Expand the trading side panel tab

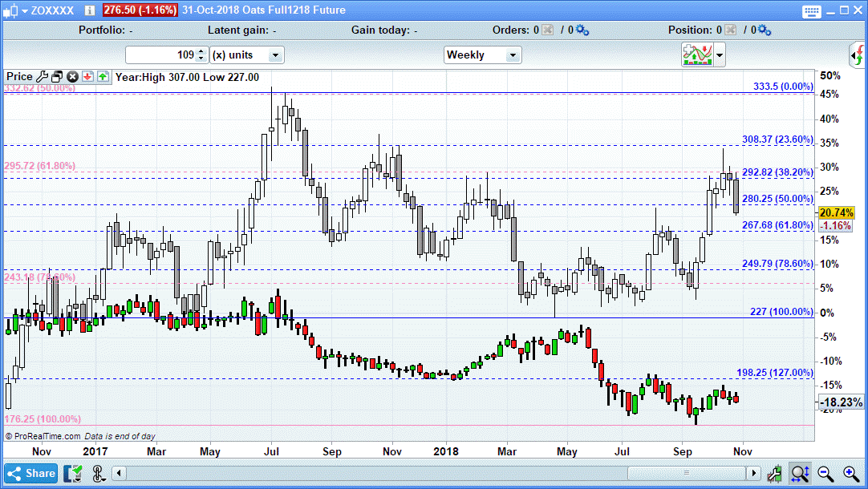pyautogui.click(x=857, y=55)
